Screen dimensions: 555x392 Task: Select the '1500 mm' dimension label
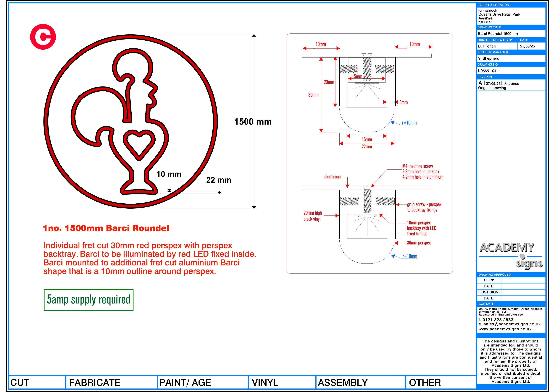(253, 122)
